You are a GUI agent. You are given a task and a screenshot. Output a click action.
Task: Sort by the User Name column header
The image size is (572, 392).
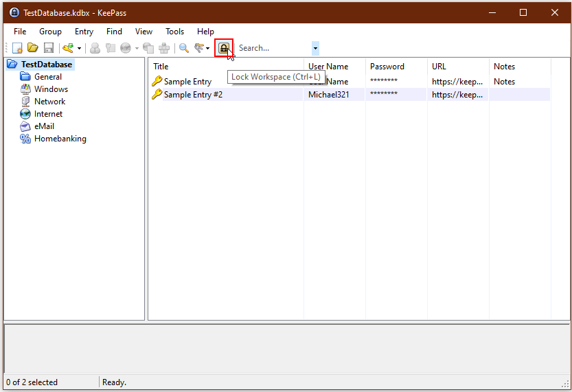coord(334,67)
